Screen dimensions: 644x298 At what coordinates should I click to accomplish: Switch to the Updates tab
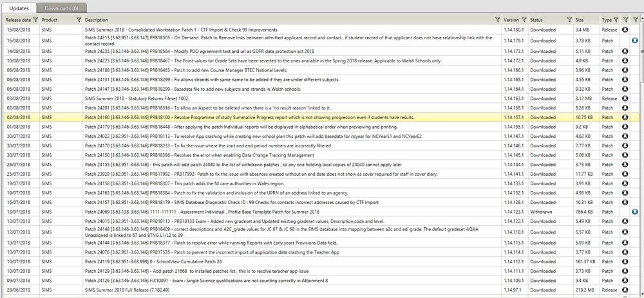click(19, 8)
